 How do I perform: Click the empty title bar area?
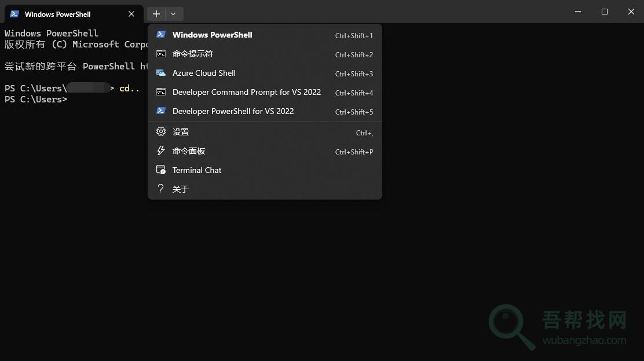(376, 12)
